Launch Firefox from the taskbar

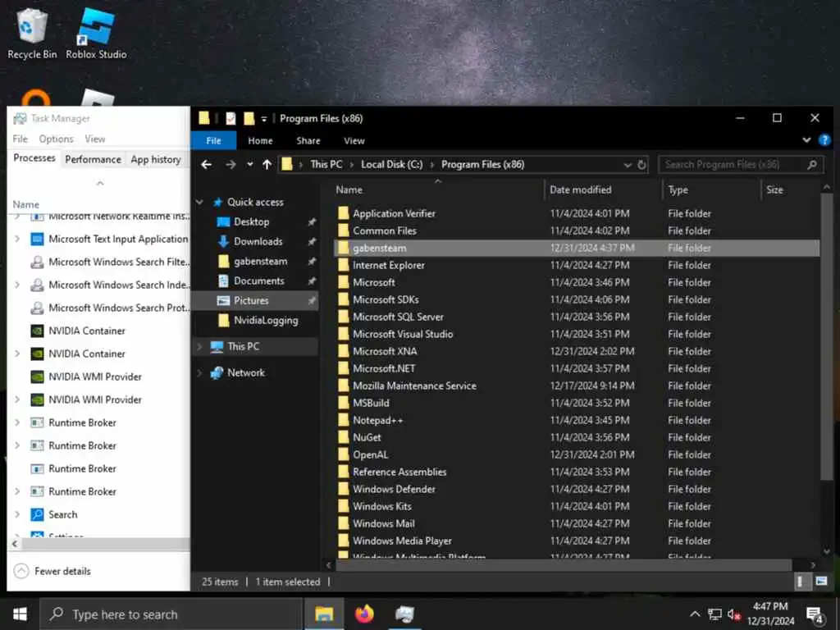[364, 614]
